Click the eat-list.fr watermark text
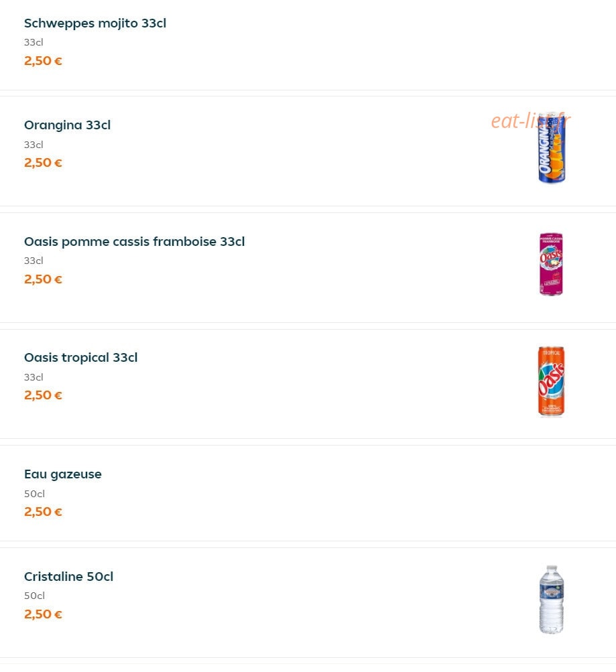This screenshot has width=616, height=672. [x=531, y=121]
